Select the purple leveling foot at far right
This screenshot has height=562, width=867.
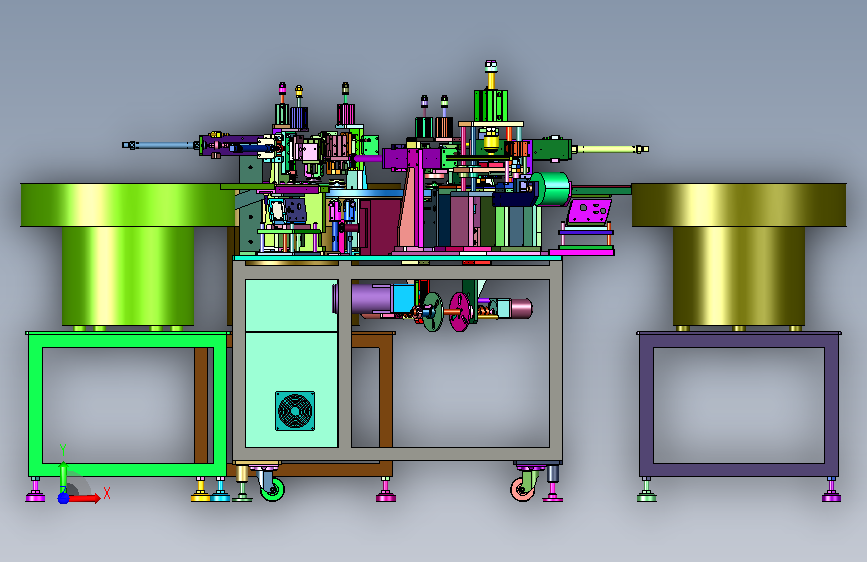(831, 490)
